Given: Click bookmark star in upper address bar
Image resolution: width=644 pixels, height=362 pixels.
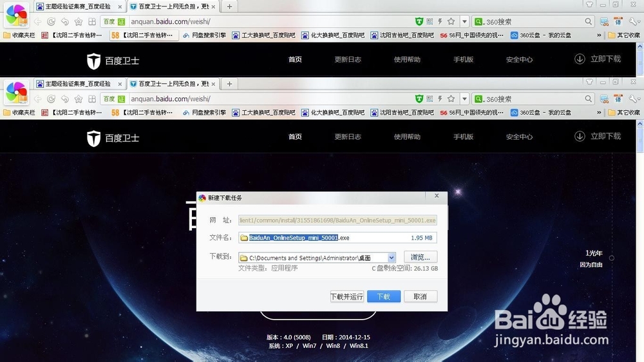Looking at the screenshot, I should [x=451, y=21].
